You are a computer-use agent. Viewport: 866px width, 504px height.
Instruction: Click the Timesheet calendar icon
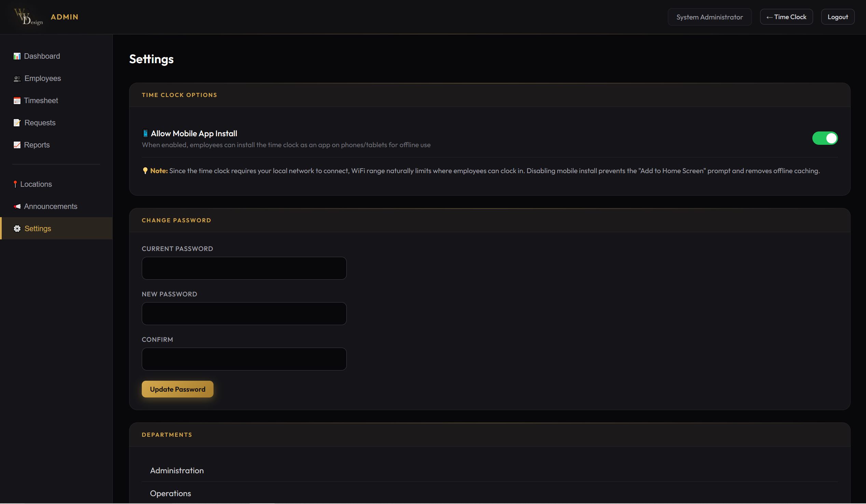pyautogui.click(x=17, y=101)
